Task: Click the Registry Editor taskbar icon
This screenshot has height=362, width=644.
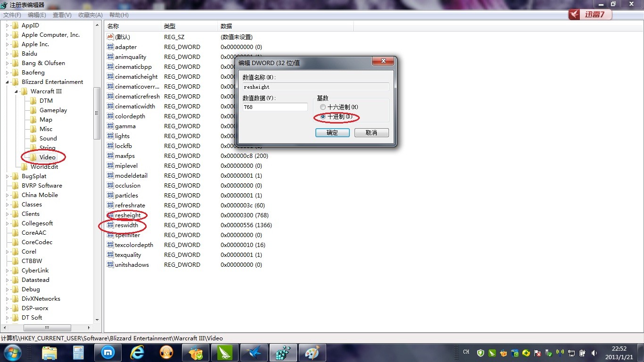Action: pyautogui.click(x=283, y=353)
